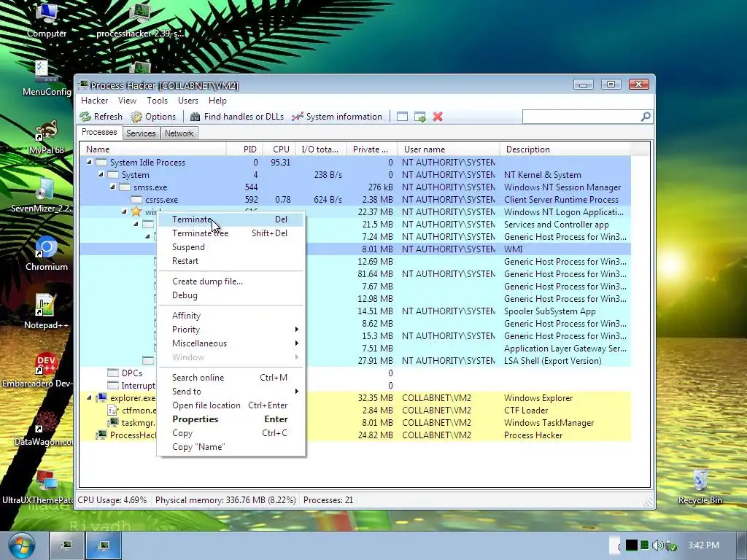Open Find handles or DLLs
747x560 pixels.
point(237,117)
